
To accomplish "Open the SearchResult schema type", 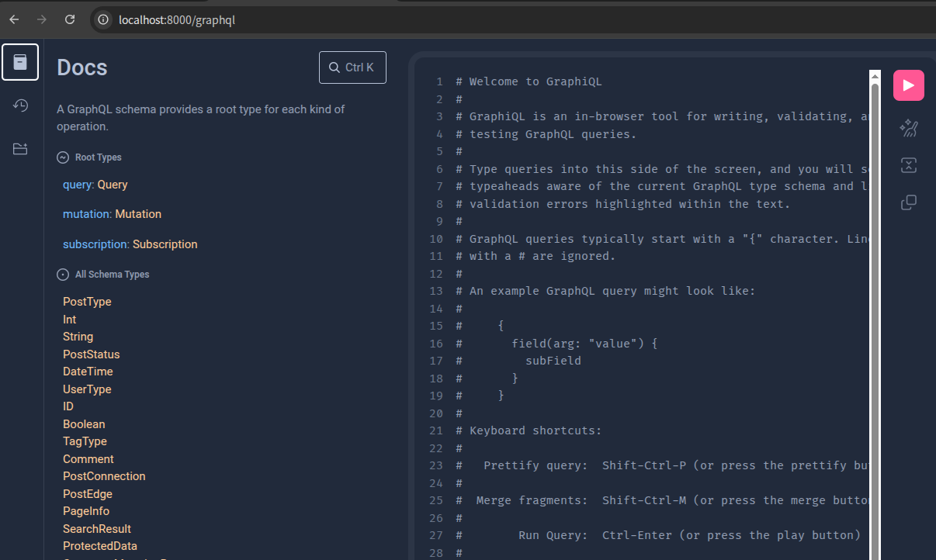I will click(97, 529).
